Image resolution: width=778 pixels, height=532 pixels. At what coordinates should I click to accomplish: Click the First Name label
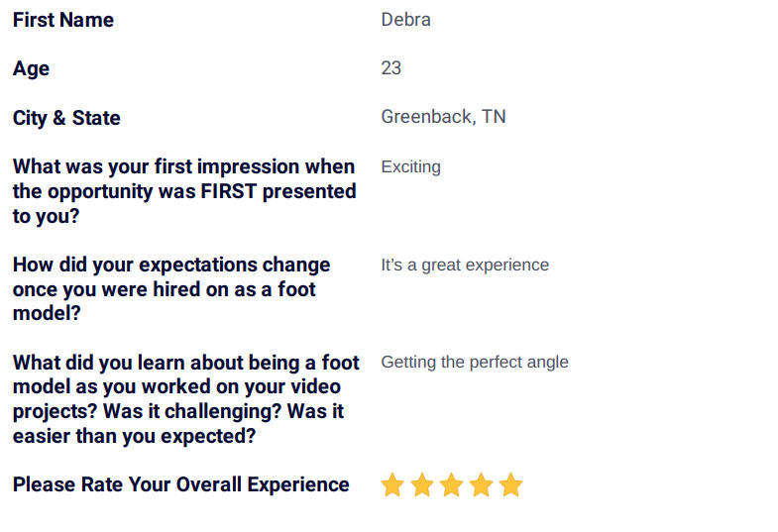point(63,20)
